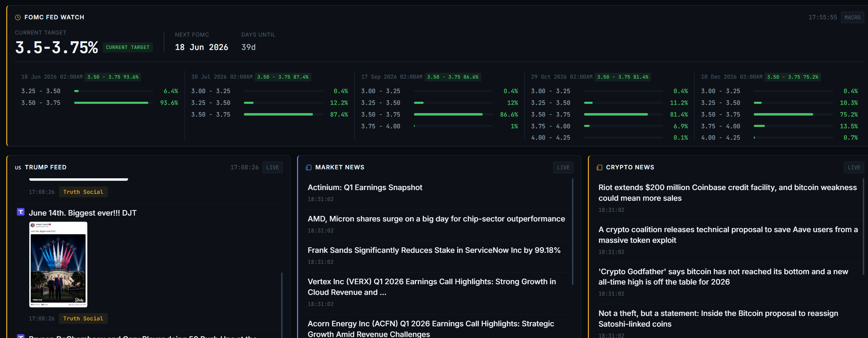Click the Trump Feed vertical scrollbar
The height and width of the screenshot is (338, 868).
(x=282, y=305)
